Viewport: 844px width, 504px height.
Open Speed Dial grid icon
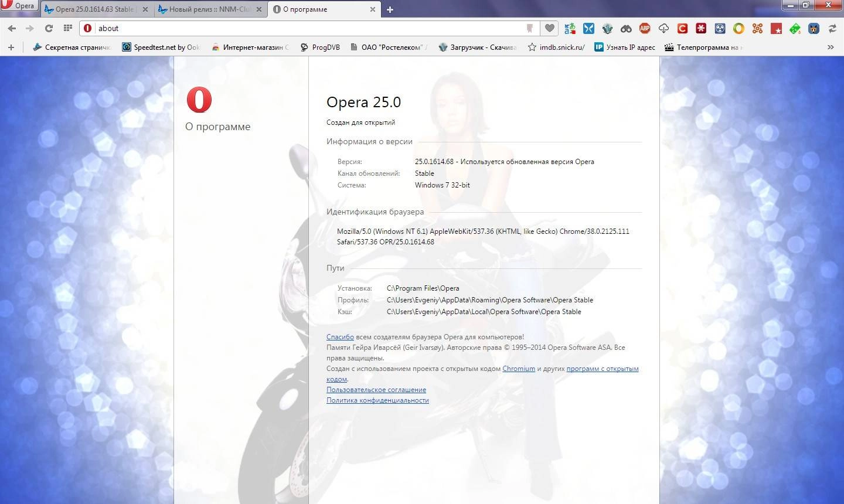(67, 28)
